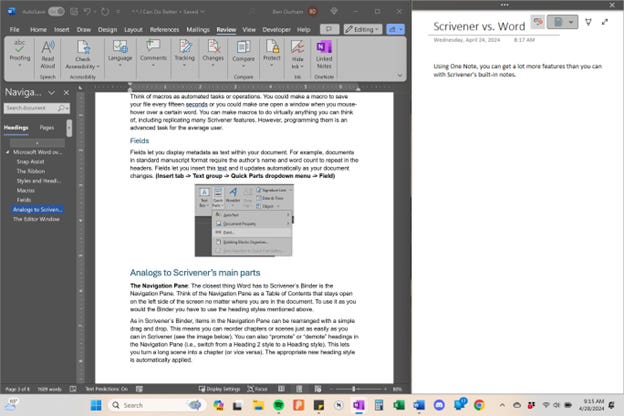The width and height of the screenshot is (624, 416).
Task: Switch to the Draw tab
Action: click(83, 29)
